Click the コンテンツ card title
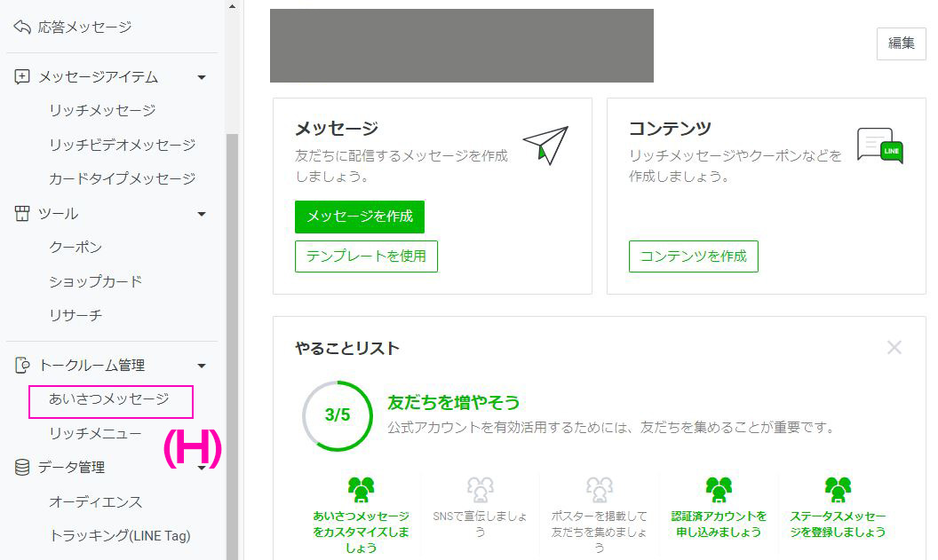 670,129
